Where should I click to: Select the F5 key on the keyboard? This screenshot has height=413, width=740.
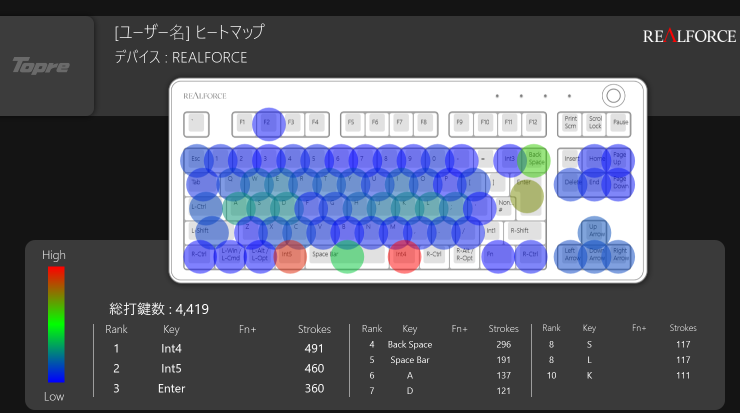[x=351, y=124]
